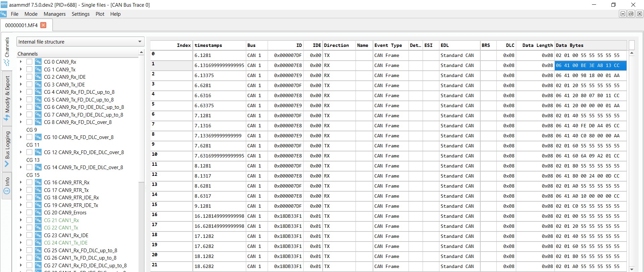Tick the CG 7 CAN9_Tx_FD_IDE_DLC_up_to_8 checkbox
644x272 pixels.
[x=30, y=115]
